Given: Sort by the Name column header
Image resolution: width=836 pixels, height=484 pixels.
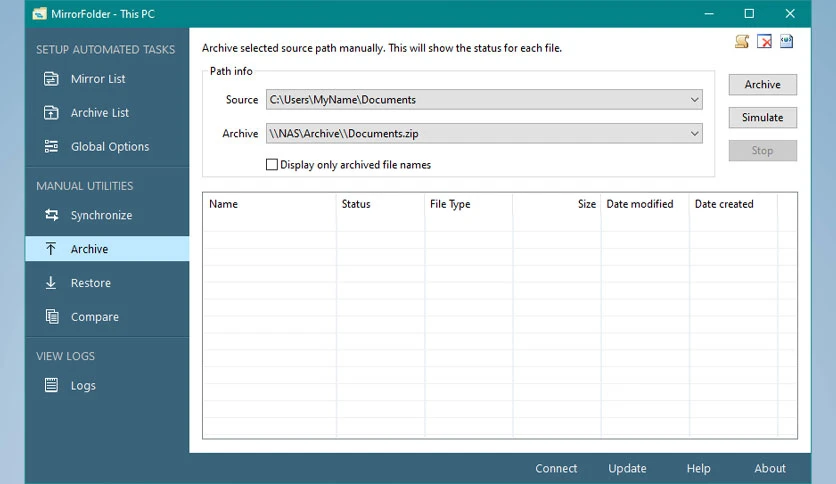Looking at the screenshot, I should coord(269,204).
